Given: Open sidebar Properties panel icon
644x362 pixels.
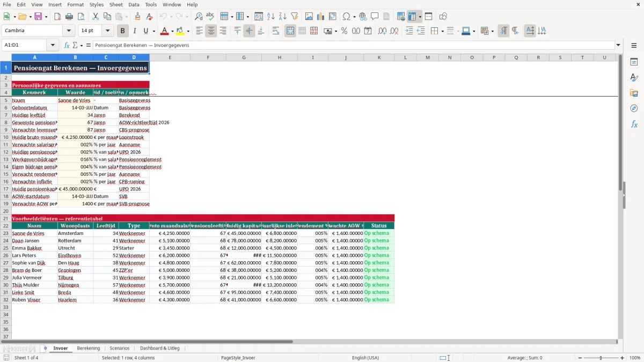Looking at the screenshot, I should [x=634, y=62].
